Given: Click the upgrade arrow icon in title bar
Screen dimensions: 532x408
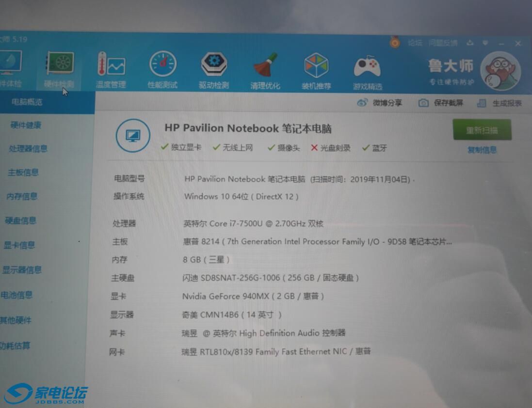Looking at the screenshot, I should point(470,43).
